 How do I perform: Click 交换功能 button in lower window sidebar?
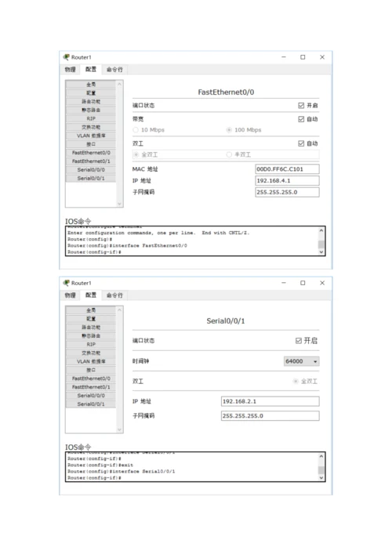tap(91, 353)
